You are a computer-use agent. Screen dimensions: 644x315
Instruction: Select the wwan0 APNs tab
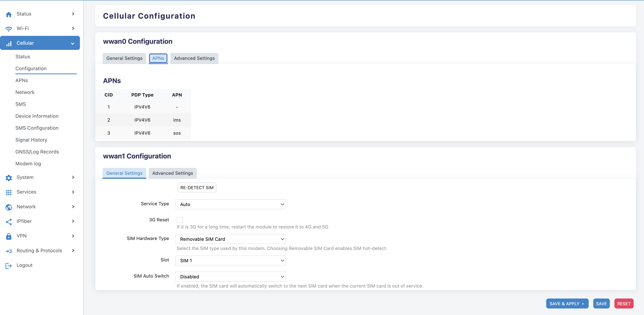pyautogui.click(x=158, y=58)
